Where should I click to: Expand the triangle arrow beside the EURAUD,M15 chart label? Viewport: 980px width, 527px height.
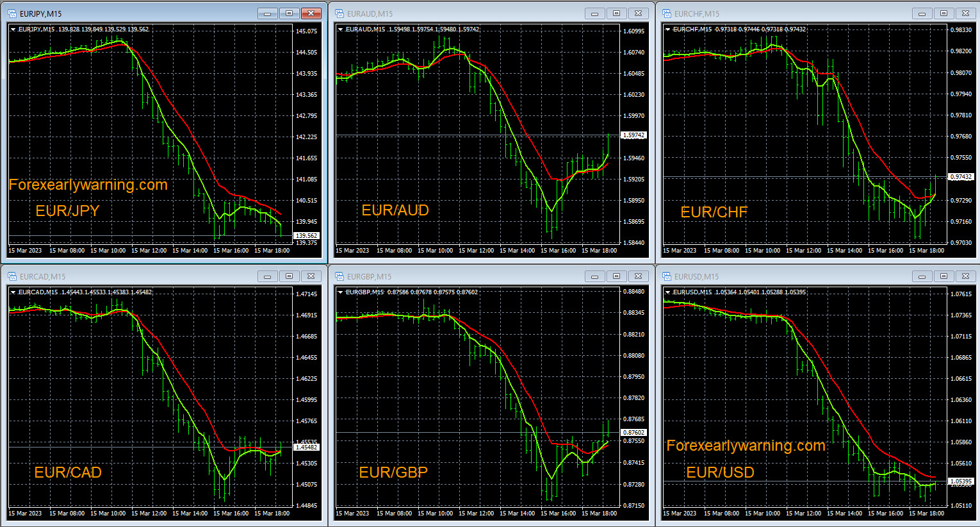tap(340, 29)
